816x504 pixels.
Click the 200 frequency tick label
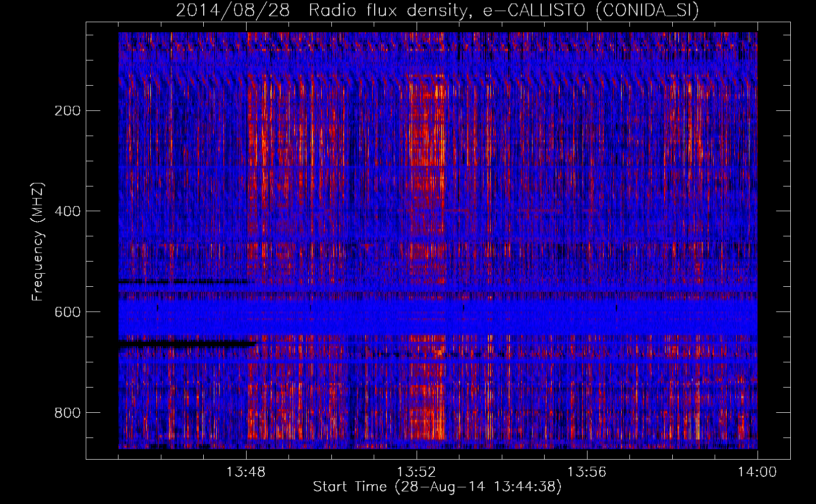coord(68,110)
